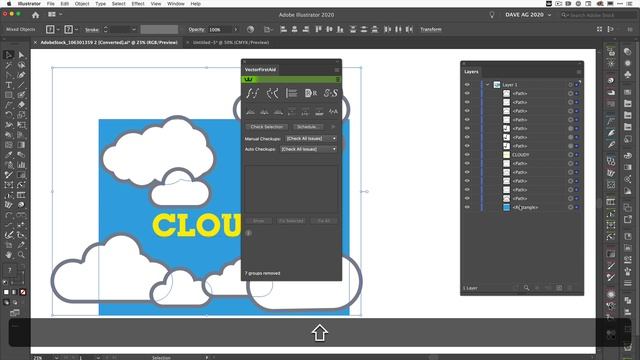
Task: Click the D-R document icon in VectorFirstAid
Action: tap(311, 93)
